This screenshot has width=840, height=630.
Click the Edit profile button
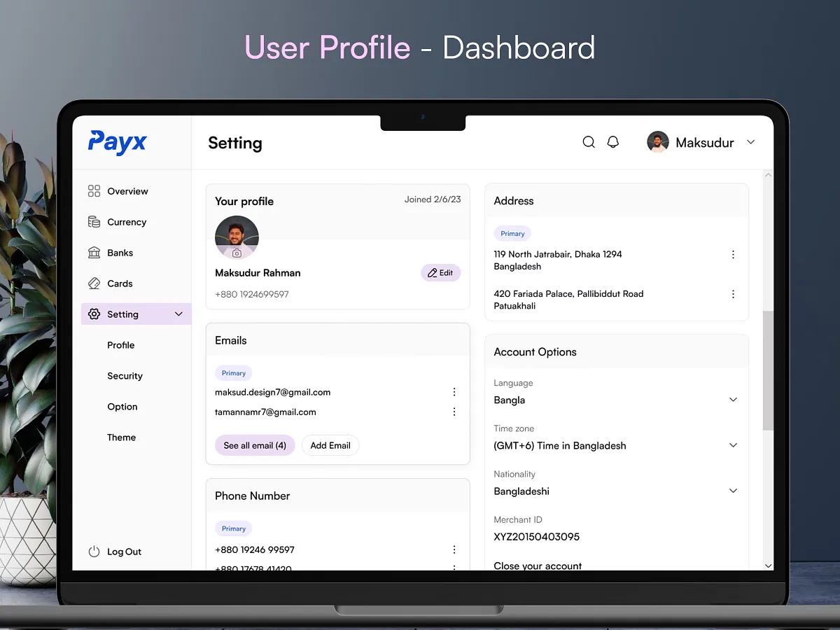pyautogui.click(x=440, y=272)
